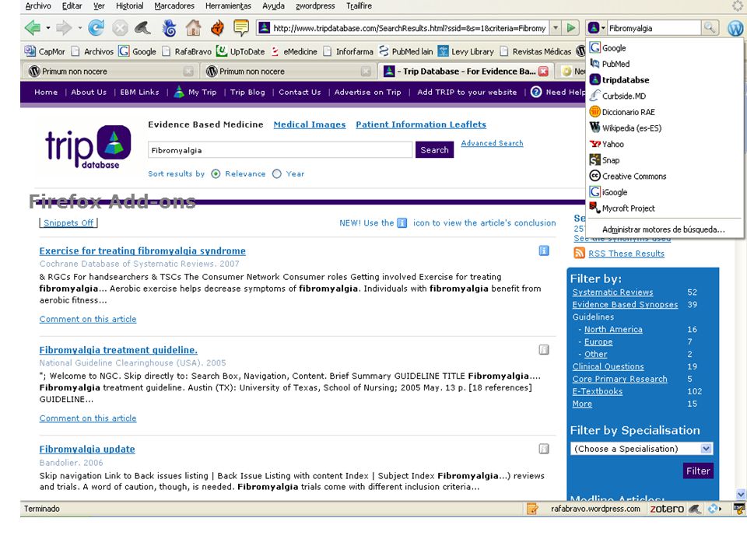747x560 pixels.
Task: Expand the URL bar history dropdown
Action: 556,28
